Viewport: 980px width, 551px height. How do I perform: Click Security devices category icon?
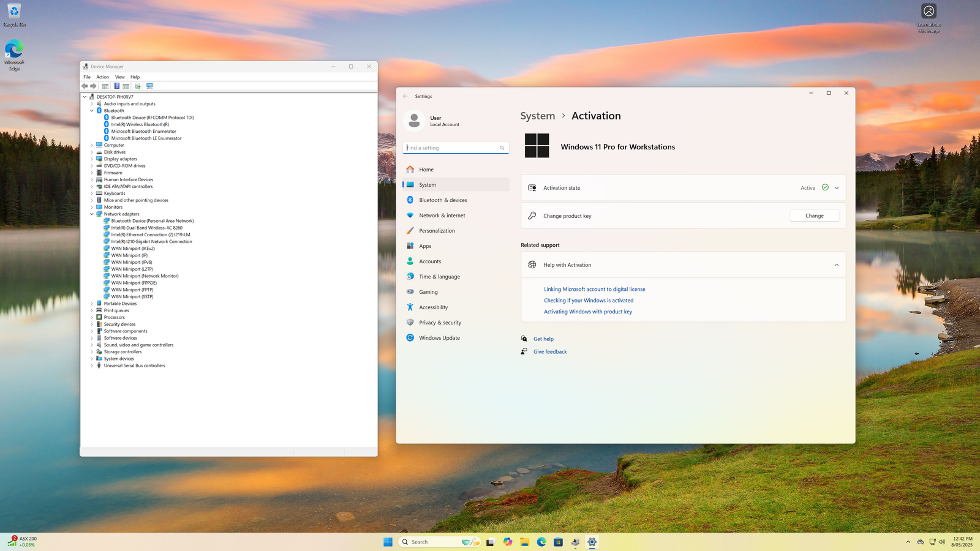(x=99, y=324)
